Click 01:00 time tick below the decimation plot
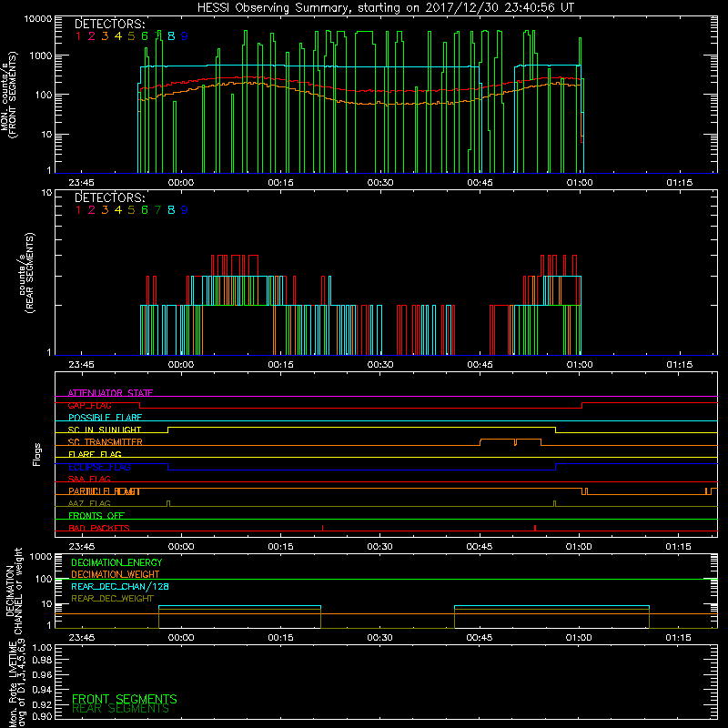This screenshot has height=728, width=728. tap(579, 638)
